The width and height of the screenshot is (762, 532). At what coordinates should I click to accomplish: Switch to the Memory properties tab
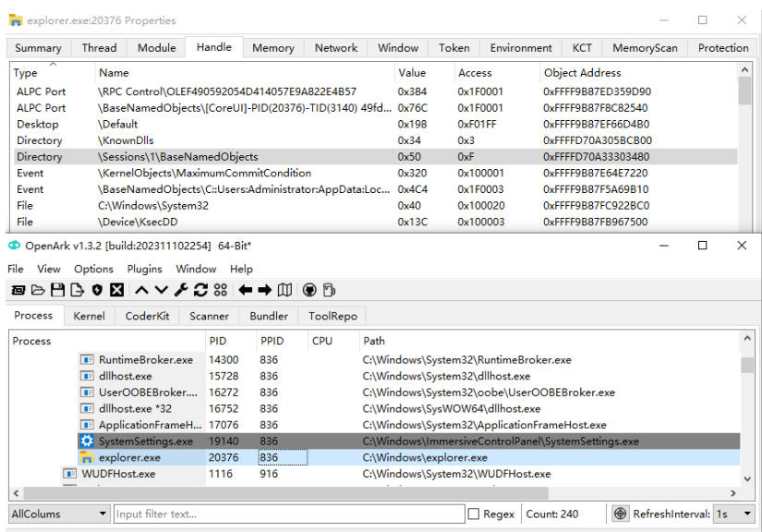point(272,48)
